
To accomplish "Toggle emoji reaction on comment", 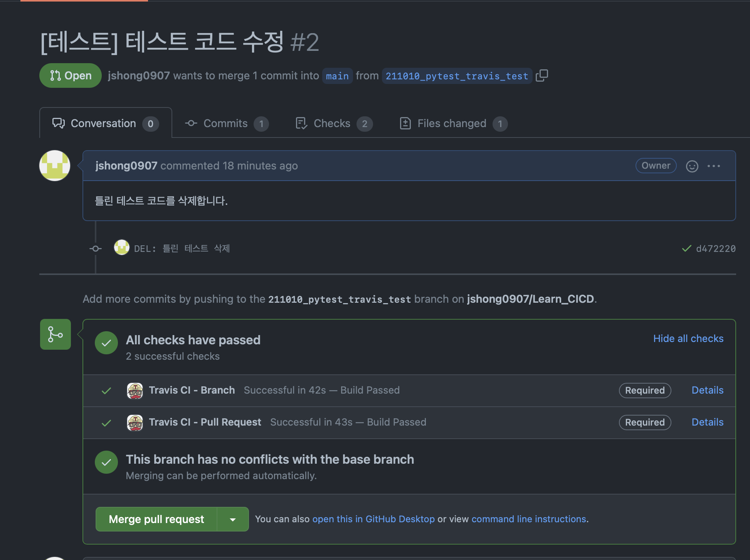I will pos(692,166).
